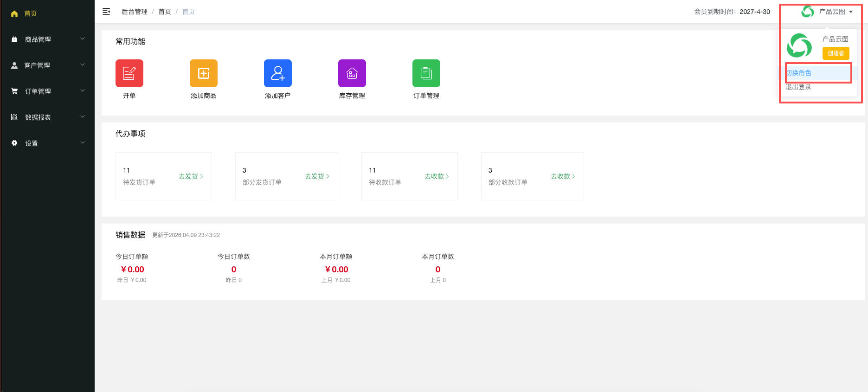The height and width of the screenshot is (392, 868).
Task: Click the 商品管理 shopping bag icon
Action: click(x=14, y=39)
